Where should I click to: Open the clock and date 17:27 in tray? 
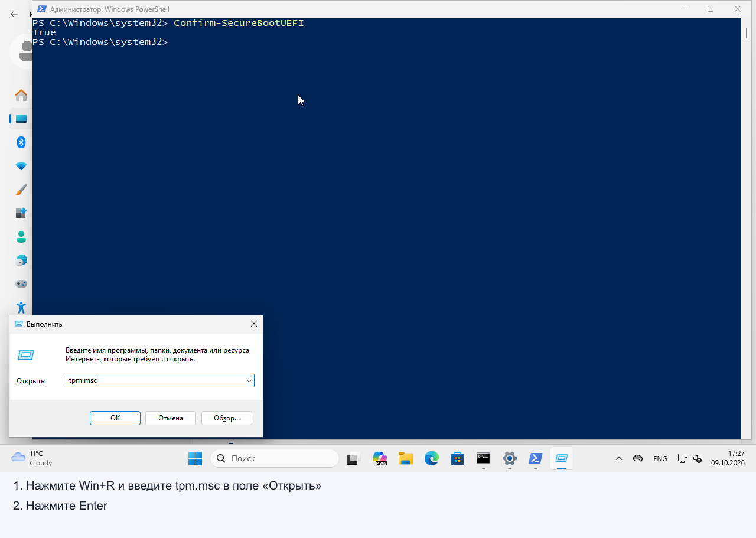[x=728, y=458]
